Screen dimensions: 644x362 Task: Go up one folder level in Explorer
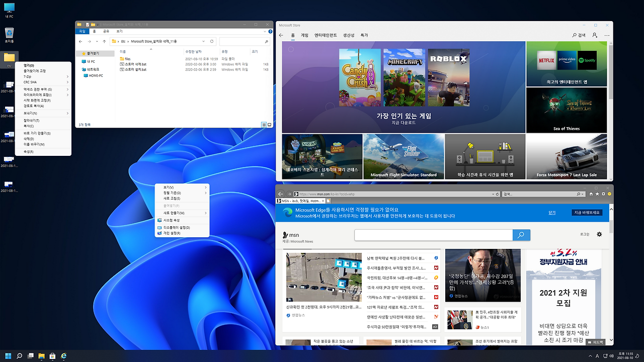click(104, 41)
